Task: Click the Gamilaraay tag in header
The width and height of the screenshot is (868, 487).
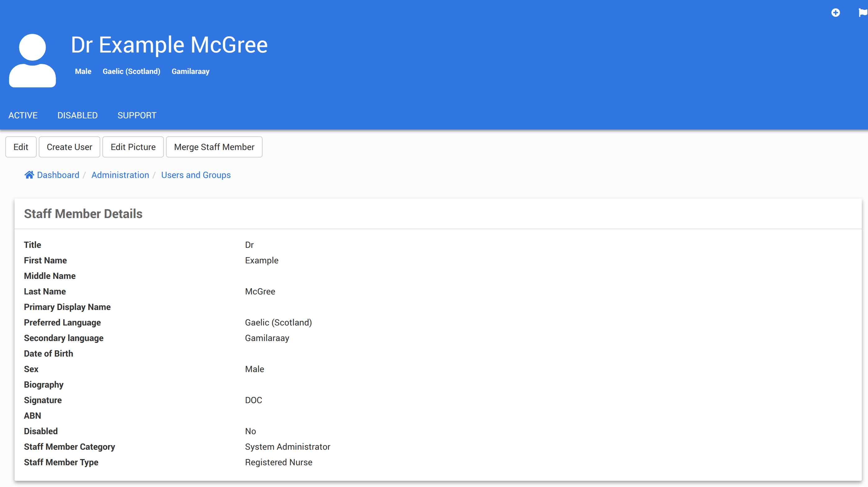Action: [190, 71]
